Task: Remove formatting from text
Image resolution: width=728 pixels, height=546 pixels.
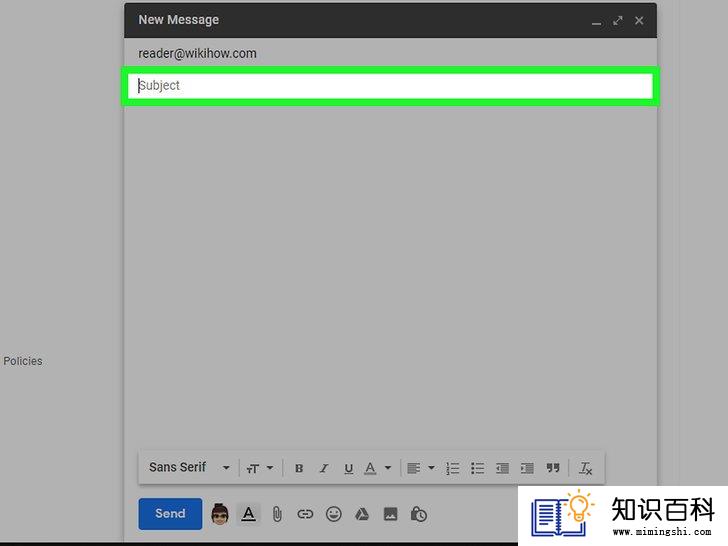Action: [585, 468]
